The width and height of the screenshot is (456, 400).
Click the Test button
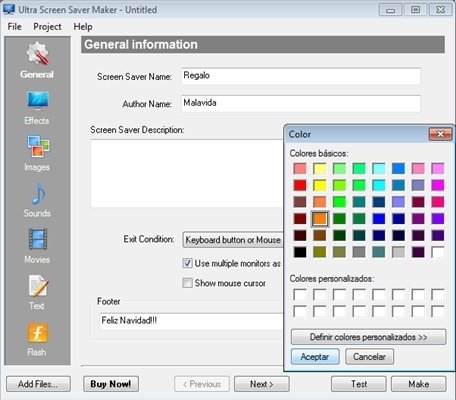coord(359,384)
